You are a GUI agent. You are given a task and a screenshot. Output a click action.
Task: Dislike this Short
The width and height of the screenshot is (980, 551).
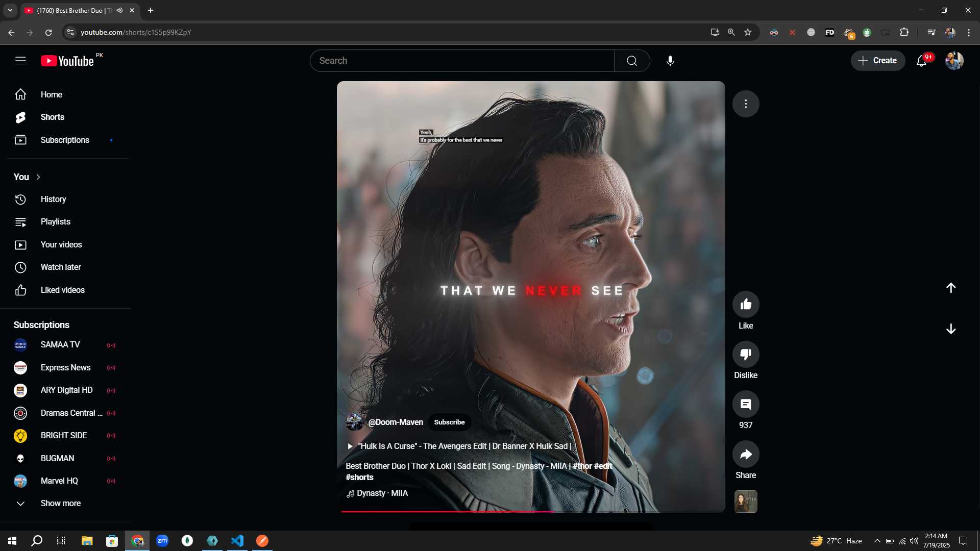pyautogui.click(x=746, y=354)
